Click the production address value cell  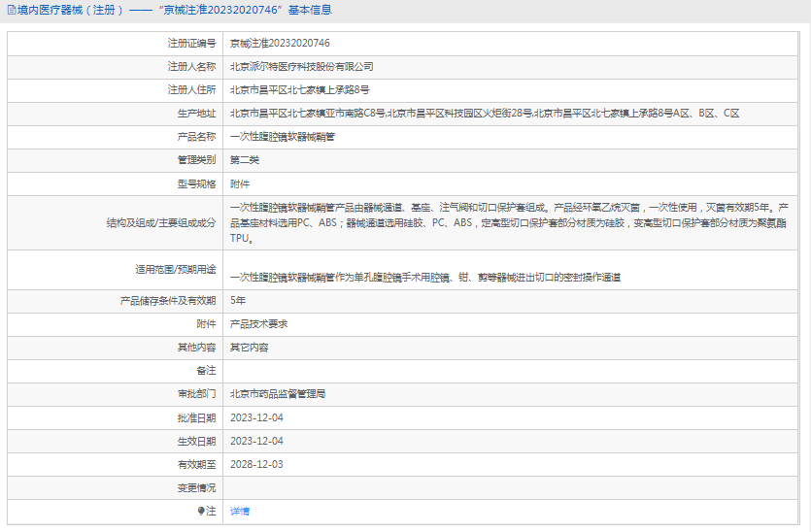pyautogui.click(x=510, y=114)
